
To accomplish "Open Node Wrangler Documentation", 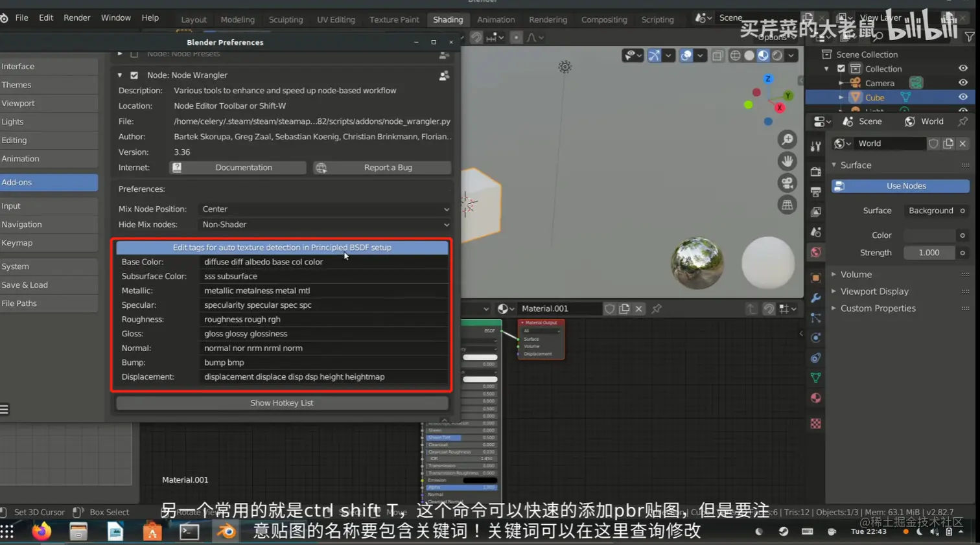I will click(237, 168).
